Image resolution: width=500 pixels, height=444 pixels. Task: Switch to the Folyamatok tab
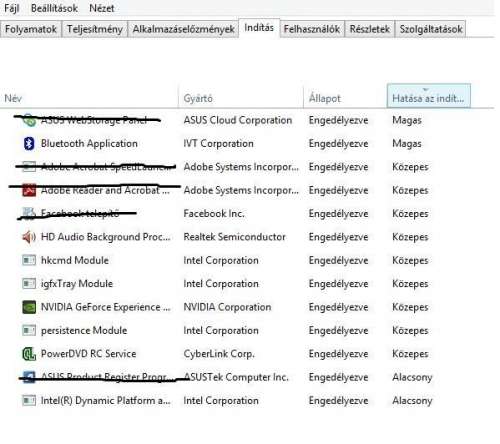tap(31, 29)
